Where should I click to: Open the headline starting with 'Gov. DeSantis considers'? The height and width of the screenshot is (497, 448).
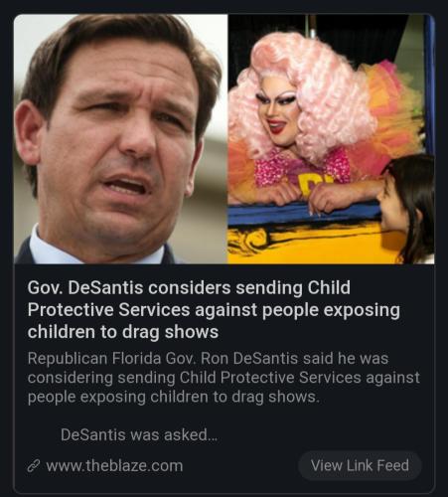pyautogui.click(x=214, y=310)
